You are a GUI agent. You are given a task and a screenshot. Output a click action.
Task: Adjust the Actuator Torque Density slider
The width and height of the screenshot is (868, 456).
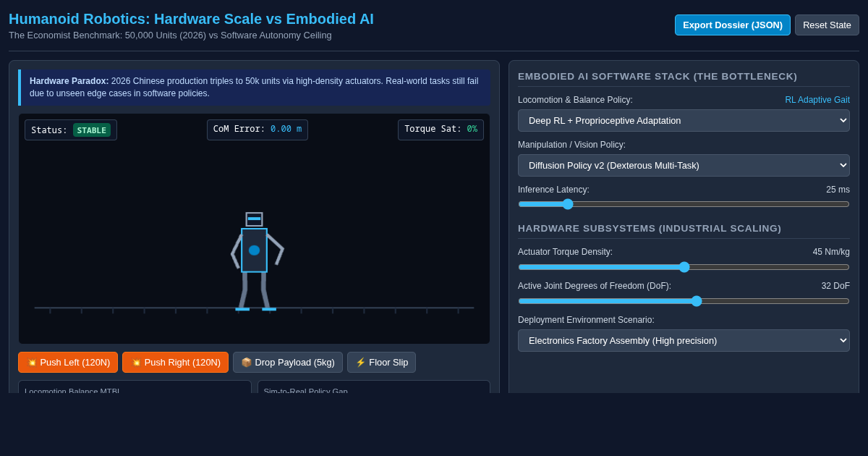(684, 267)
